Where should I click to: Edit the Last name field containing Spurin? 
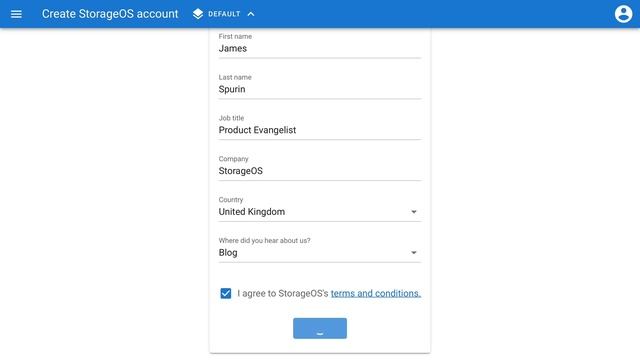(x=320, y=89)
